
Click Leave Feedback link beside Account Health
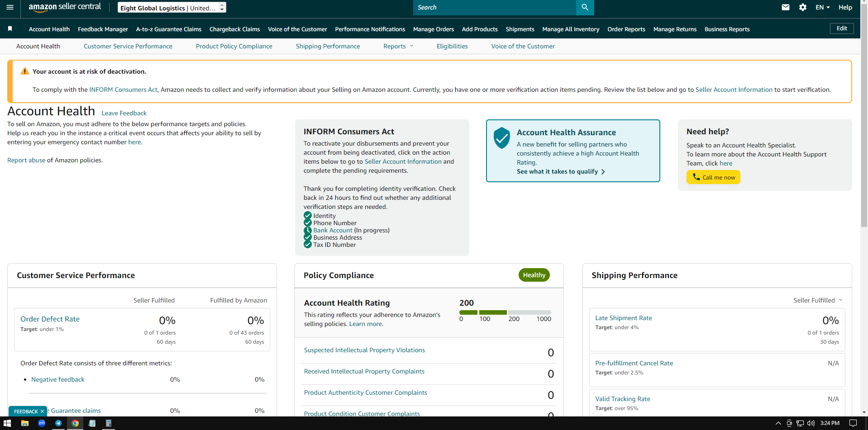tap(124, 113)
